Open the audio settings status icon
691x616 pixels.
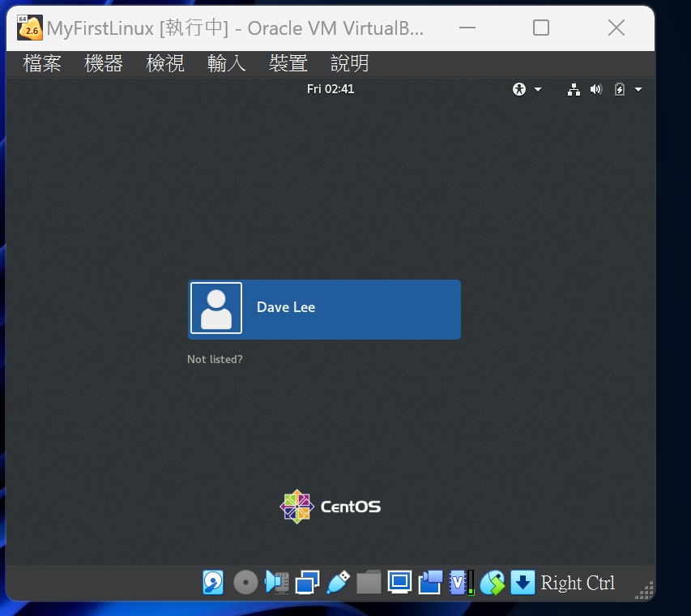click(277, 582)
